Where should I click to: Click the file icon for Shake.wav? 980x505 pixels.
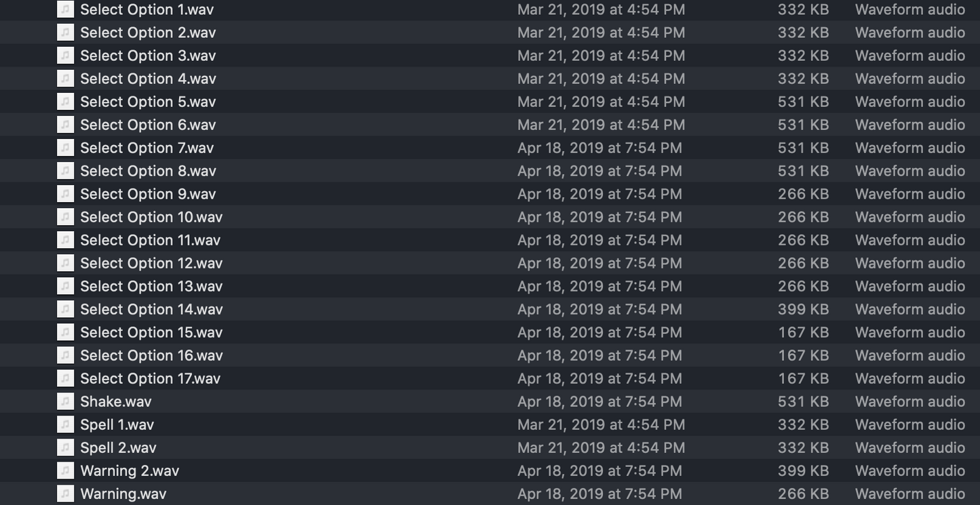click(65, 401)
